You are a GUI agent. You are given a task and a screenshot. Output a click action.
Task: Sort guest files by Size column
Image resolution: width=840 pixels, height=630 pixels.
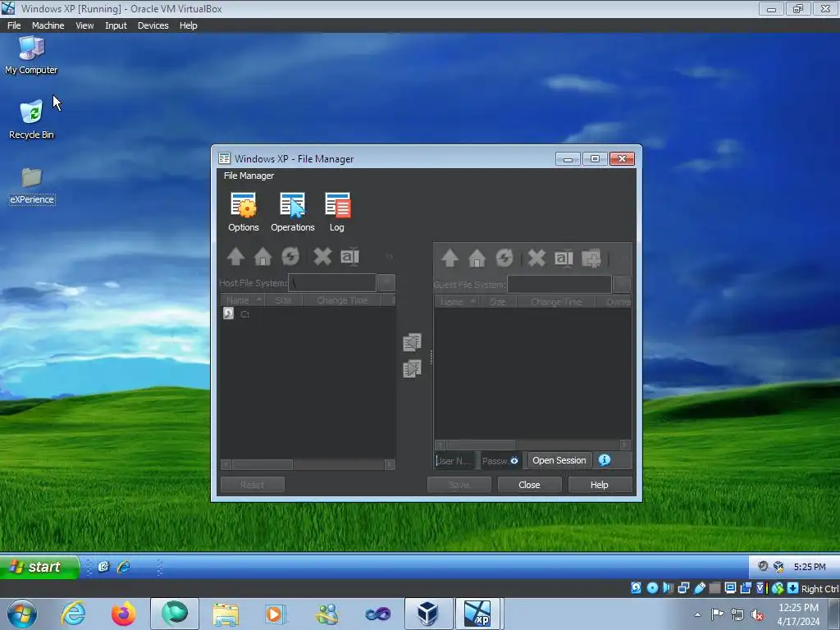pos(498,302)
